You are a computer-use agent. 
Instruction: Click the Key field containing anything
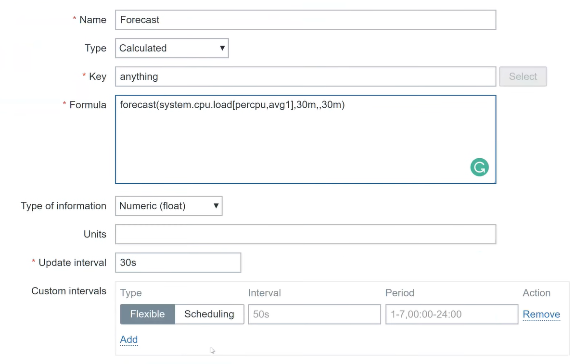pos(306,76)
